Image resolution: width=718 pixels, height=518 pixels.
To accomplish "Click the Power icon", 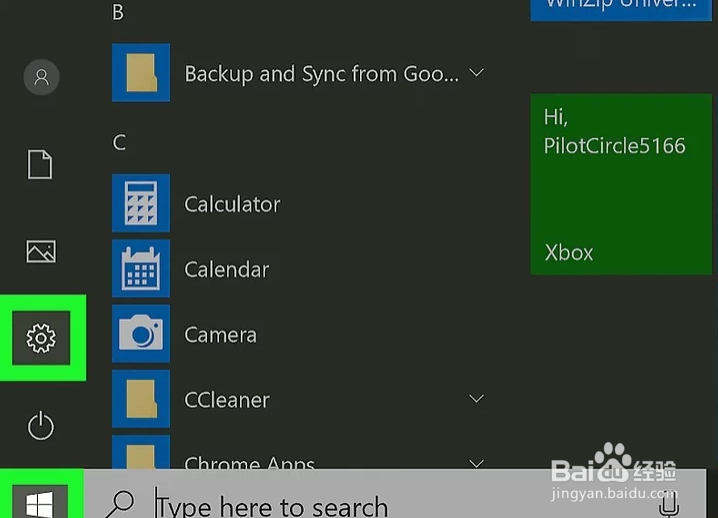I will coord(41,425).
